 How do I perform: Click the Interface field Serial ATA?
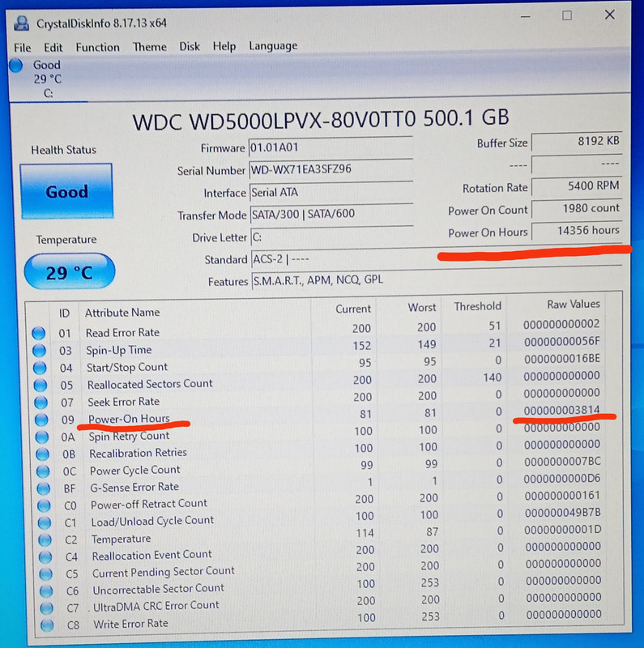[x=331, y=192]
